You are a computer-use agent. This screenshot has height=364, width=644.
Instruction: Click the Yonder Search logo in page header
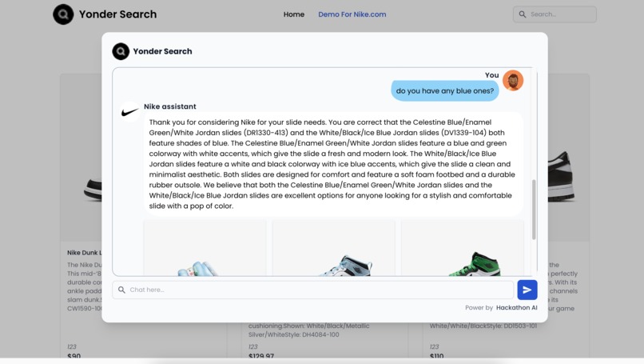(63, 14)
